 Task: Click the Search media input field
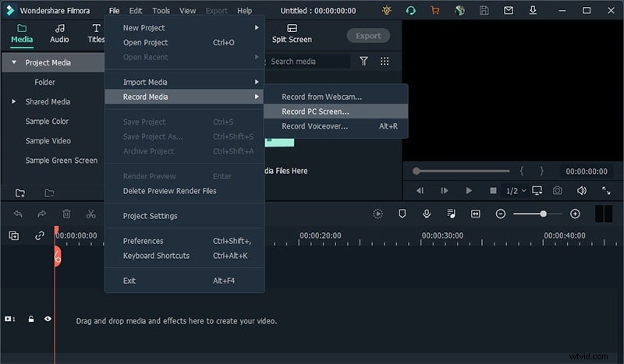[308, 62]
